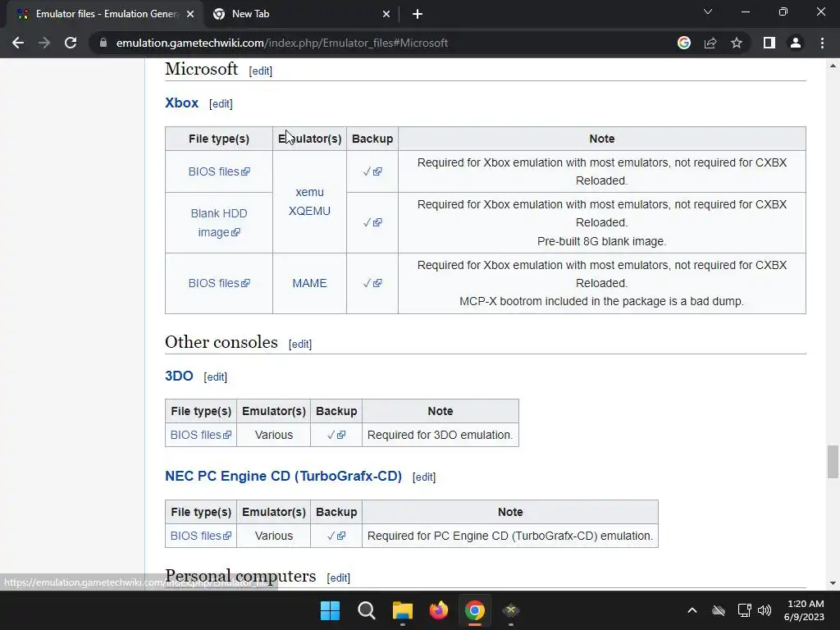Select 'Required for 3DO emulation.' cell
This screenshot has width=840, height=630.
pos(441,435)
